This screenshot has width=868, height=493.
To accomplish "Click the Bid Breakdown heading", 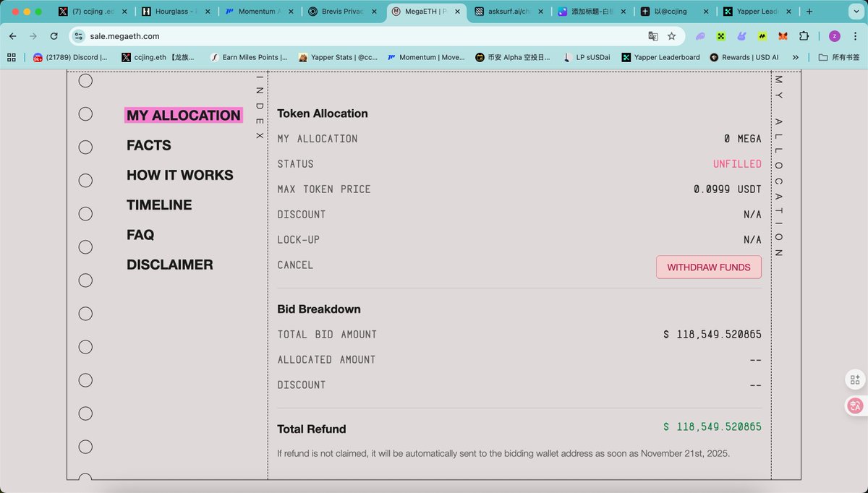I will point(319,309).
